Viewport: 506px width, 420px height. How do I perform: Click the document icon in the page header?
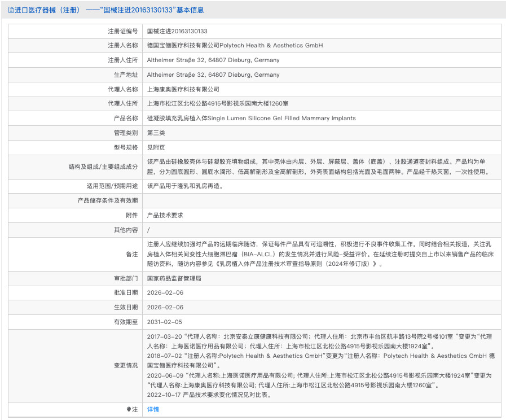(x=11, y=10)
